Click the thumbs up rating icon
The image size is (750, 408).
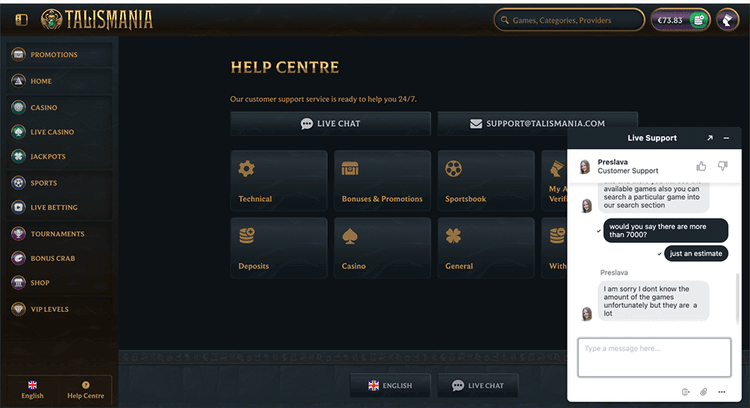[x=701, y=166]
